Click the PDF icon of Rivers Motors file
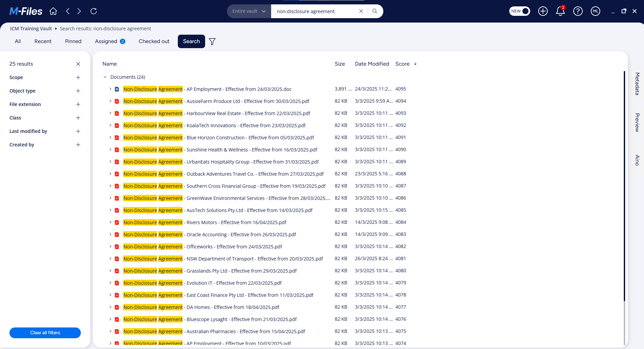This screenshot has height=349, width=644. click(x=117, y=222)
